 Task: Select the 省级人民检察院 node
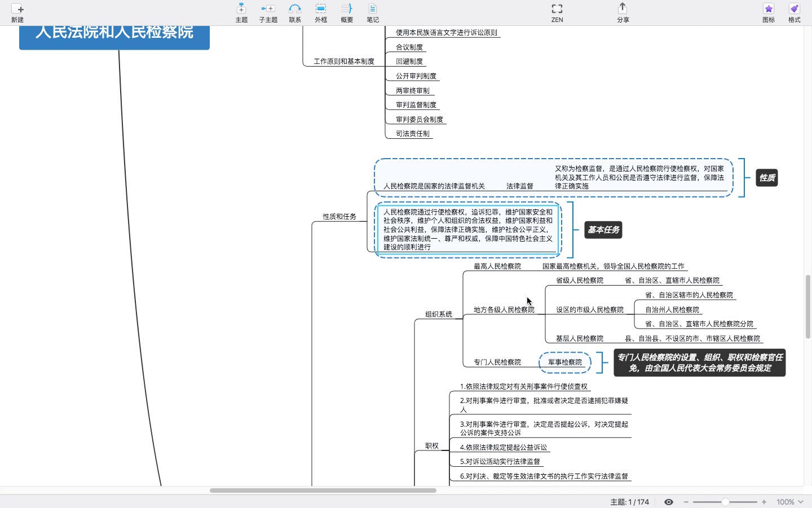click(x=580, y=281)
